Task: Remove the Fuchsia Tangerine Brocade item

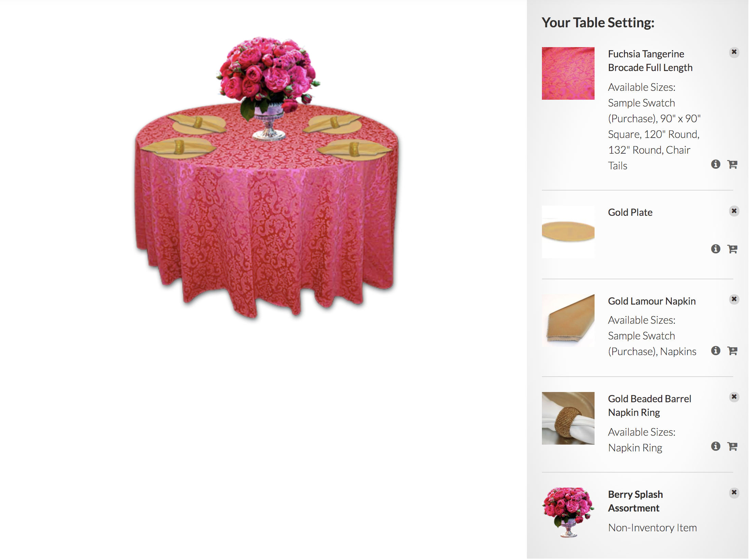Action: [734, 52]
